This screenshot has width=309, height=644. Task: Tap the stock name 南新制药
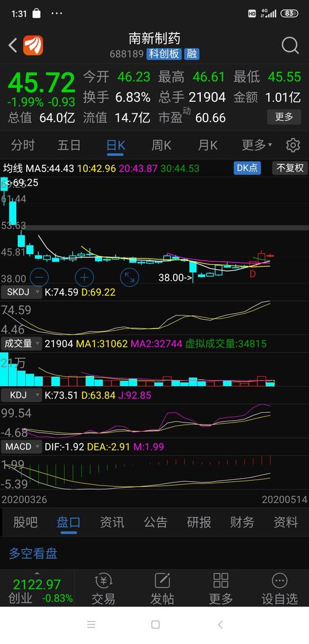(x=154, y=39)
